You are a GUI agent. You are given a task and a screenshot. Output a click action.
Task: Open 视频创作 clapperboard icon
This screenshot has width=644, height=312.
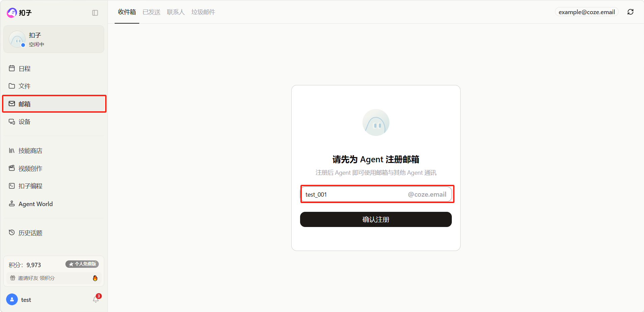point(12,168)
